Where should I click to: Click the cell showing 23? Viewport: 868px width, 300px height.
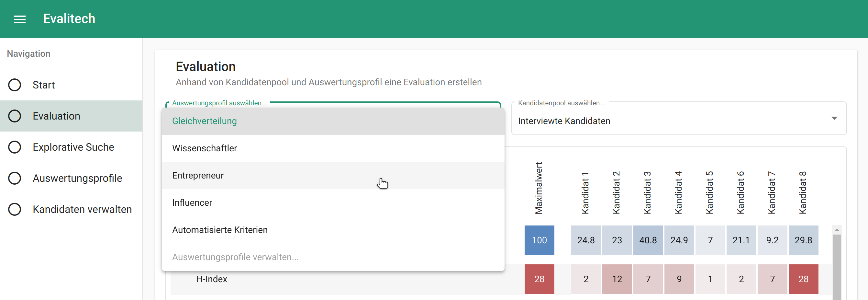(617, 240)
